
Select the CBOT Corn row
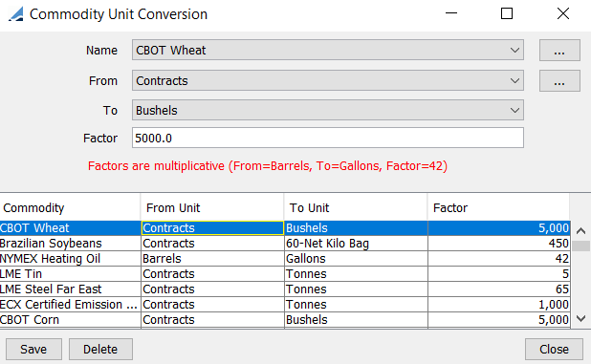(285, 320)
